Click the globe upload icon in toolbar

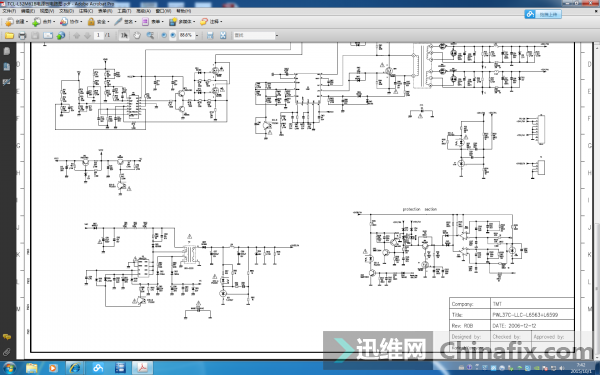click(61, 36)
